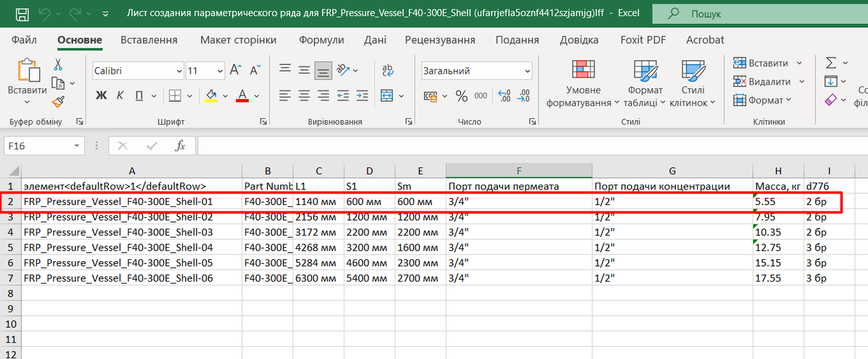Apply percent style format
868x359 pixels.
point(462,96)
